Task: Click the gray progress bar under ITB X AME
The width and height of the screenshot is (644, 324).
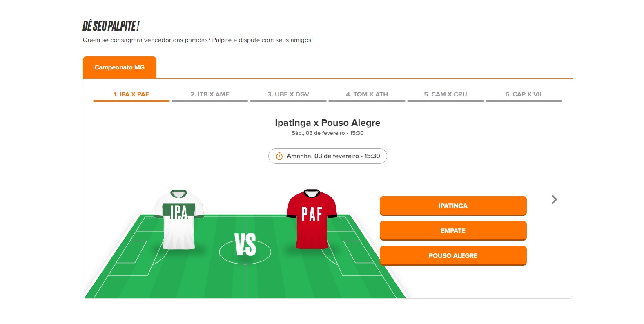Action: [210, 101]
